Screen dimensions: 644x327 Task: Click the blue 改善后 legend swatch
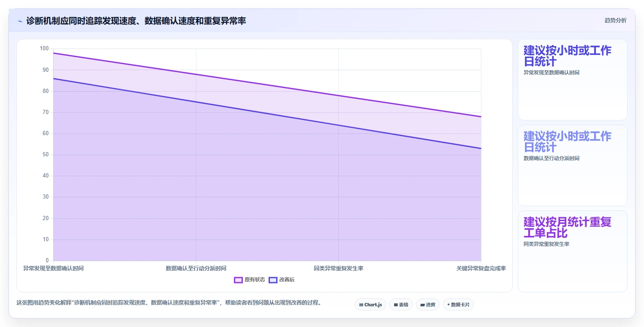273,280
